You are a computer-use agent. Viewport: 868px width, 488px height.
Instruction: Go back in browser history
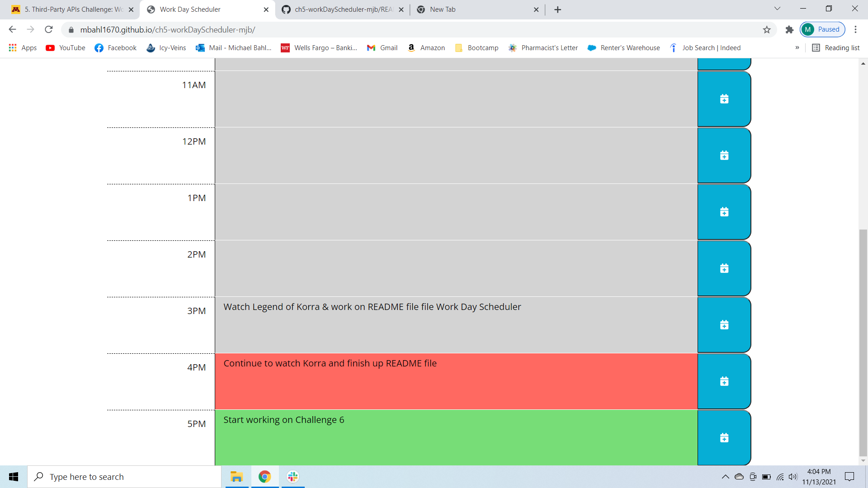pos(12,29)
